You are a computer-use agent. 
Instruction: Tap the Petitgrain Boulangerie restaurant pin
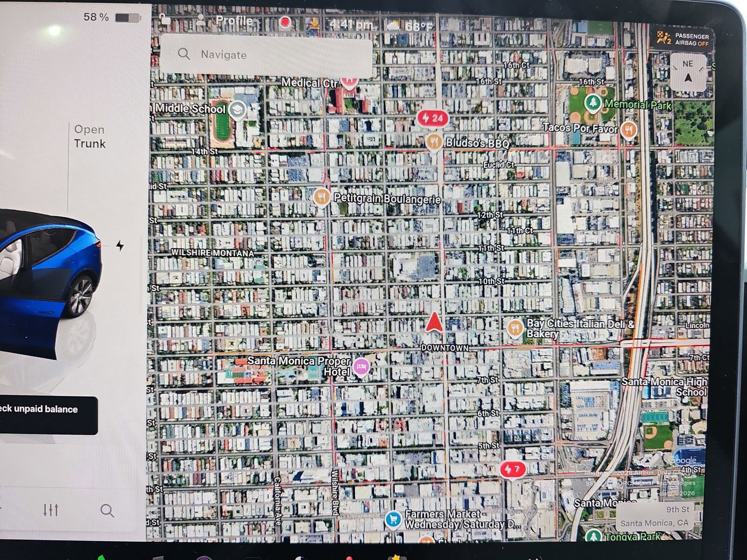click(321, 197)
